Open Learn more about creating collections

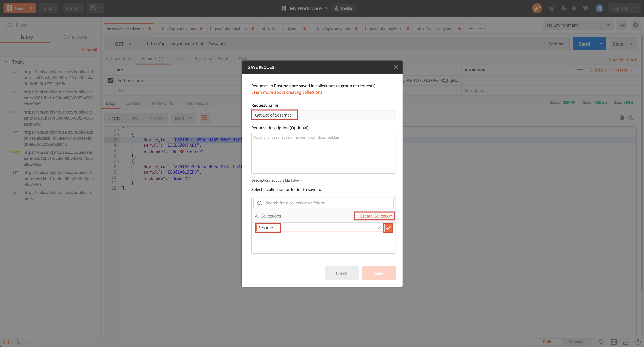287,92
